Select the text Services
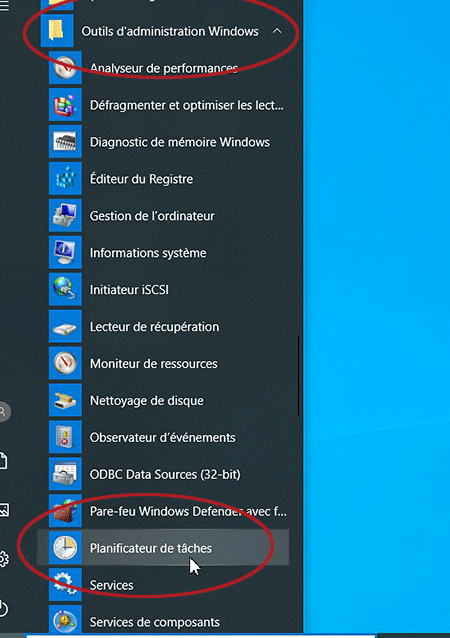This screenshot has height=638, width=450. click(111, 585)
